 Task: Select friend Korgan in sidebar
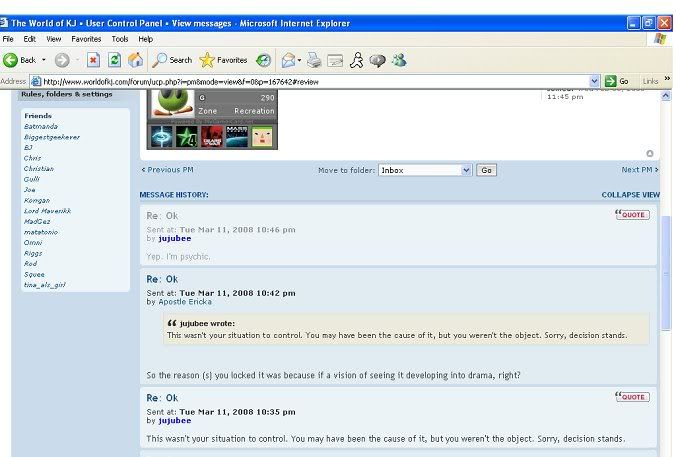(x=37, y=200)
